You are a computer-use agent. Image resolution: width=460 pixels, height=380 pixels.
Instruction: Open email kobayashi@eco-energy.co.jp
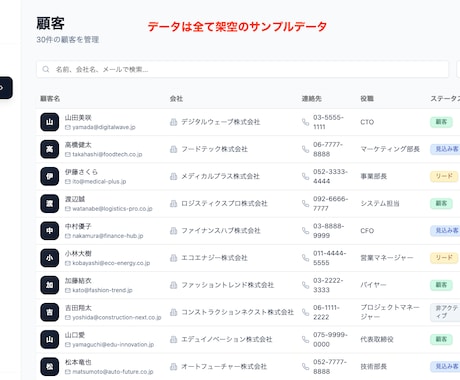pyautogui.click(x=111, y=263)
